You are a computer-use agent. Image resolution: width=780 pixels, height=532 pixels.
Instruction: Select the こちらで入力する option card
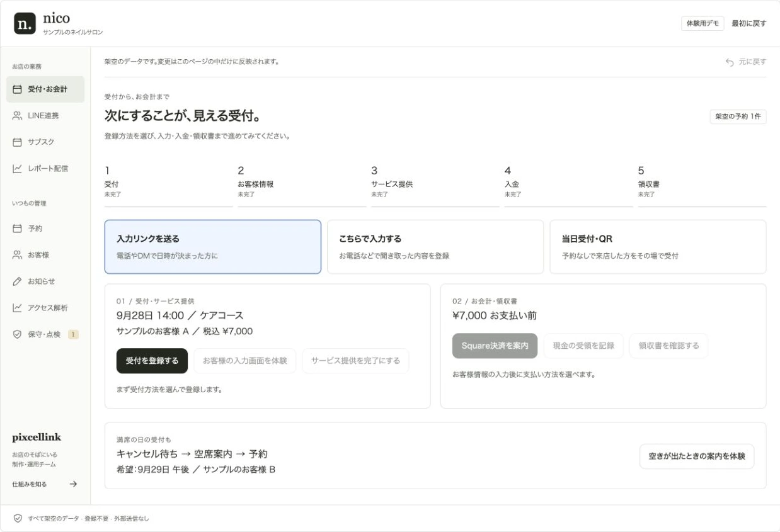tap(435, 247)
